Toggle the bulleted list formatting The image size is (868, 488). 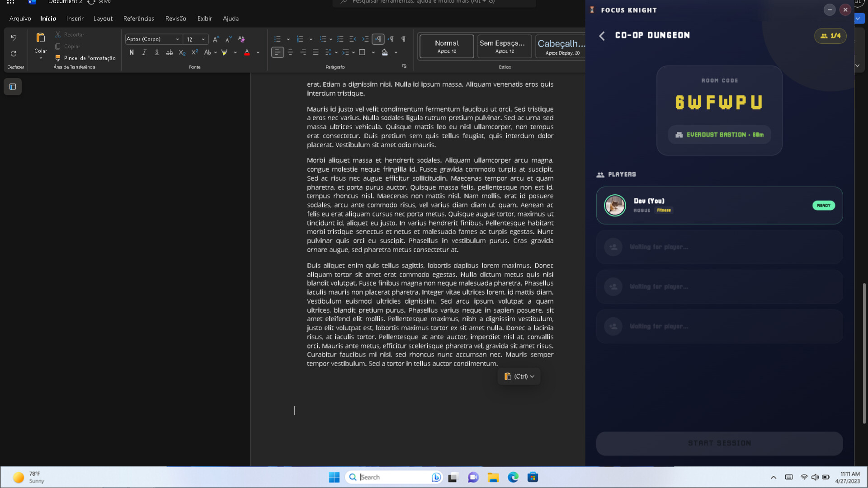[278, 39]
